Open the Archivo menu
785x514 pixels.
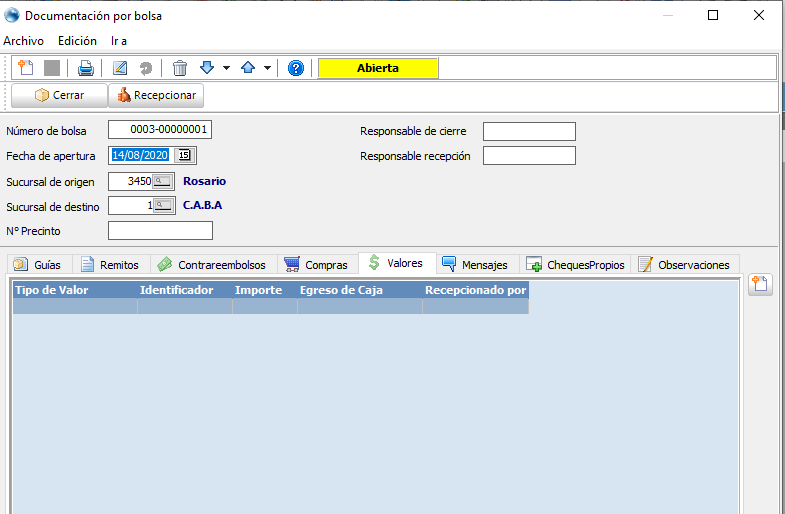(24, 41)
